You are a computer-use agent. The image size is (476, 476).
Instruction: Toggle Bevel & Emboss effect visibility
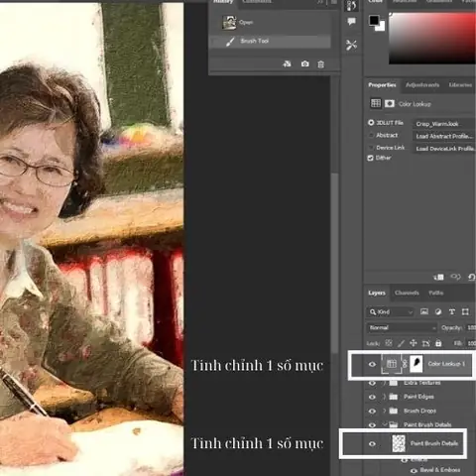point(414,470)
